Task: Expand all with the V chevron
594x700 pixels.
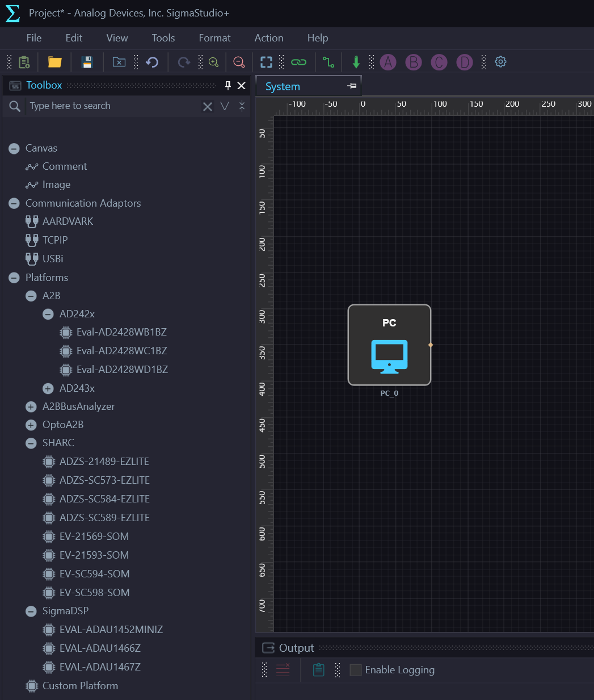Action: (225, 106)
